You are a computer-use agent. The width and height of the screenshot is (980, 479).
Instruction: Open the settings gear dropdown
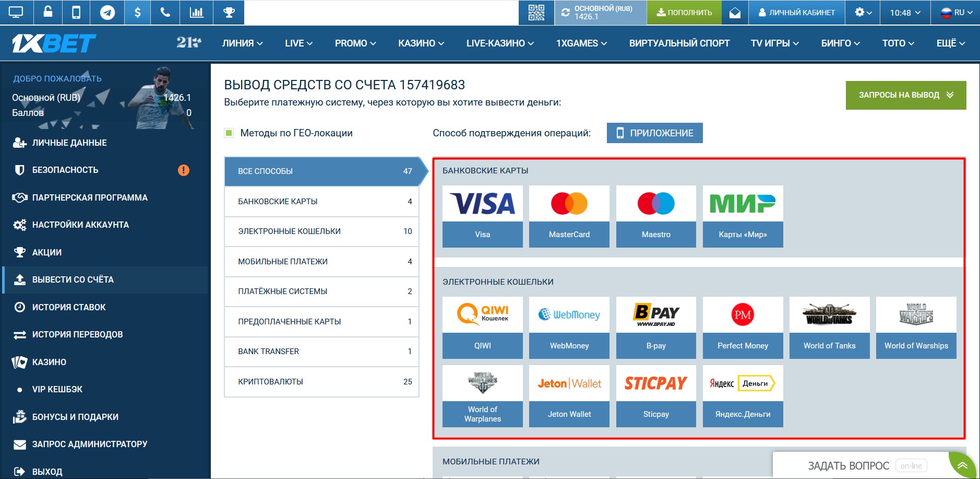pos(863,12)
